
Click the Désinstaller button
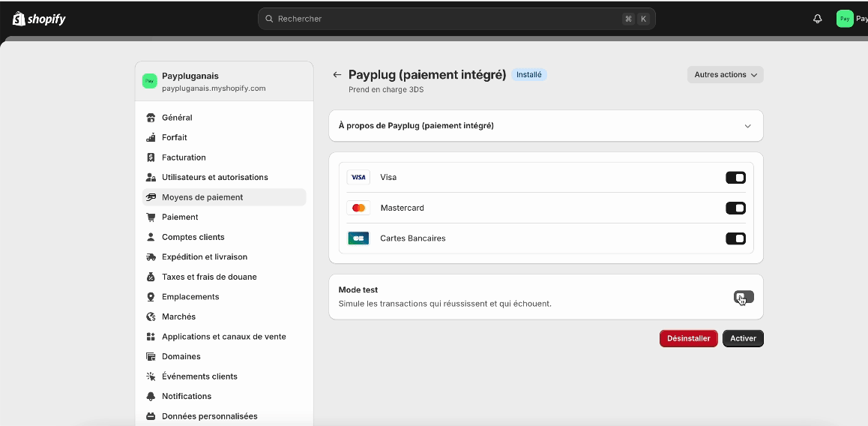tap(689, 338)
